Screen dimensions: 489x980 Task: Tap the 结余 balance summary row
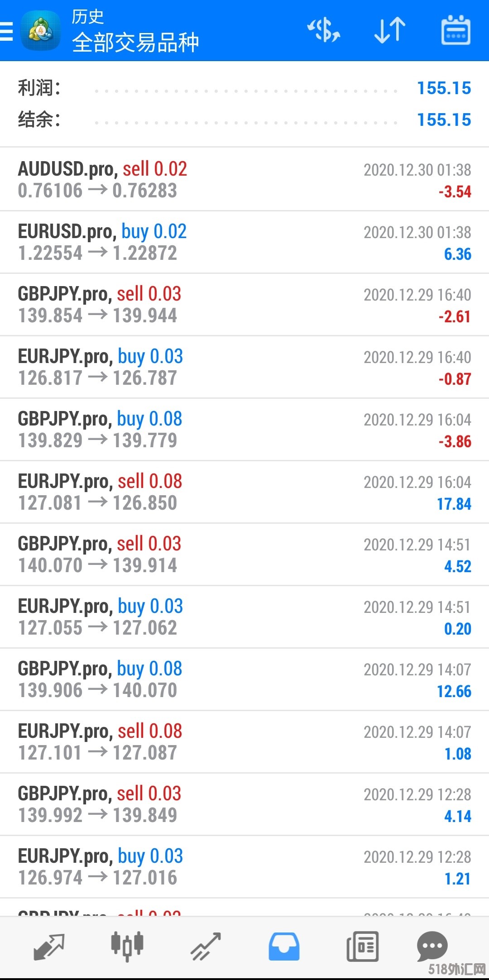click(x=244, y=120)
